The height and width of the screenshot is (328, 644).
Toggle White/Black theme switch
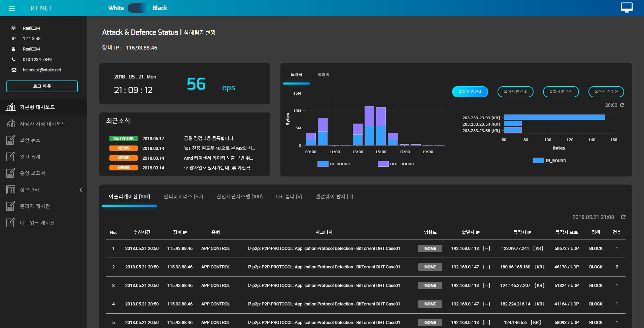(138, 8)
